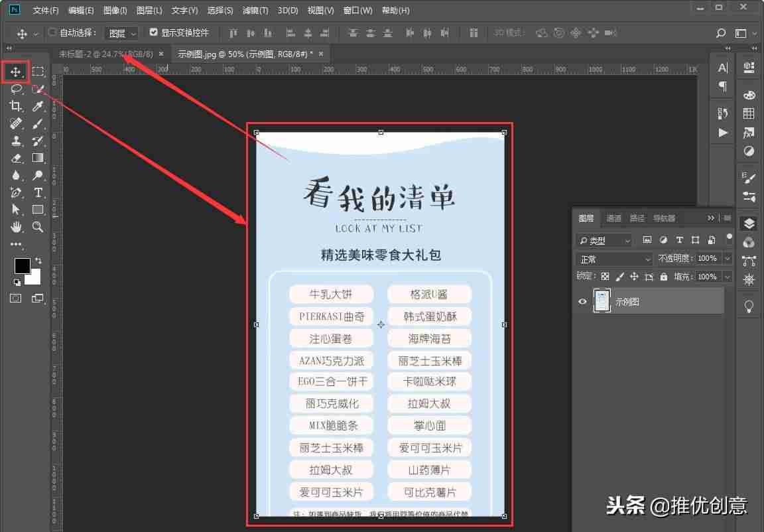The height and width of the screenshot is (532, 764).
Task: Toggle lock all padlock icon
Action: (x=664, y=277)
